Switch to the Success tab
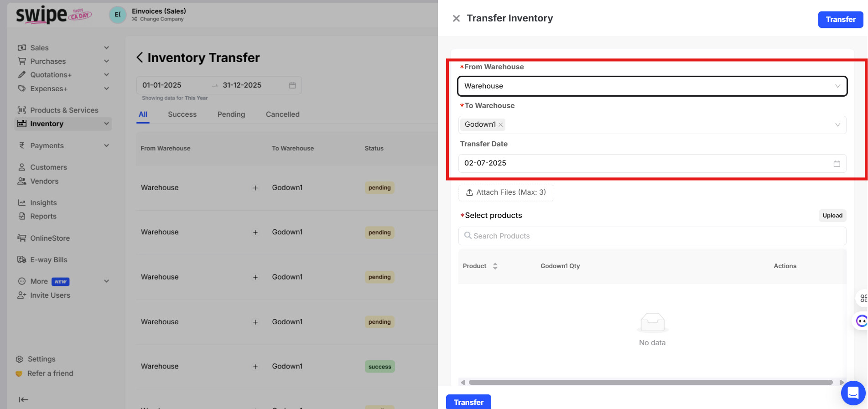 pyautogui.click(x=182, y=114)
